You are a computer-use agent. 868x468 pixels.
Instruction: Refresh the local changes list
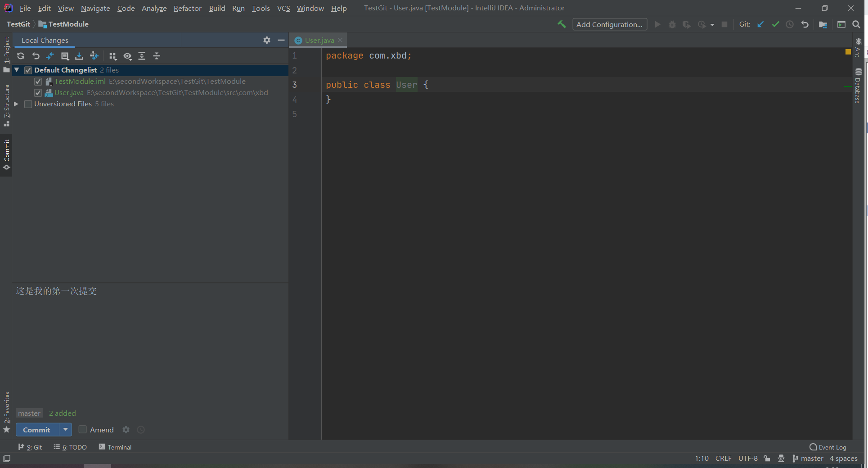(21, 56)
